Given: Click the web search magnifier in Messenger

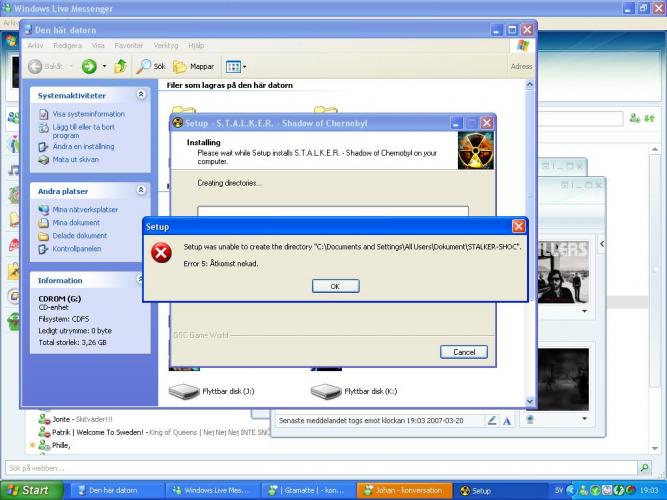Looking at the screenshot, I should pyautogui.click(x=644, y=467).
